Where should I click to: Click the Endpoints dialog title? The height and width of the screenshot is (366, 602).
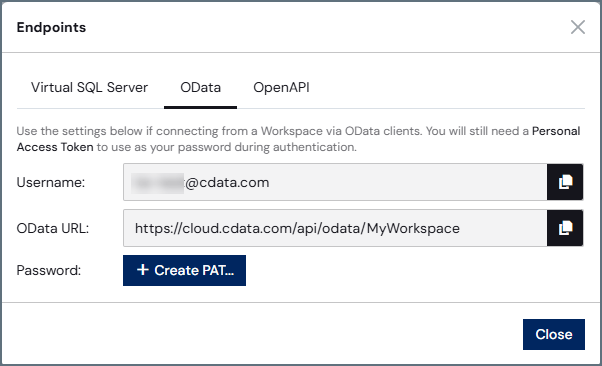pyautogui.click(x=51, y=28)
